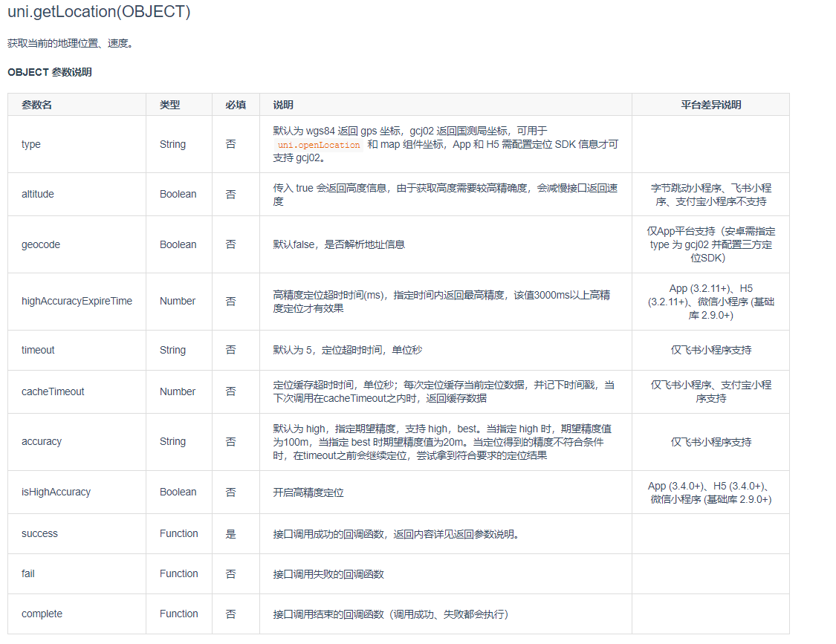Click the '接口调用失败的回调函数' description
Screen dimensions: 836x644
click(328, 574)
